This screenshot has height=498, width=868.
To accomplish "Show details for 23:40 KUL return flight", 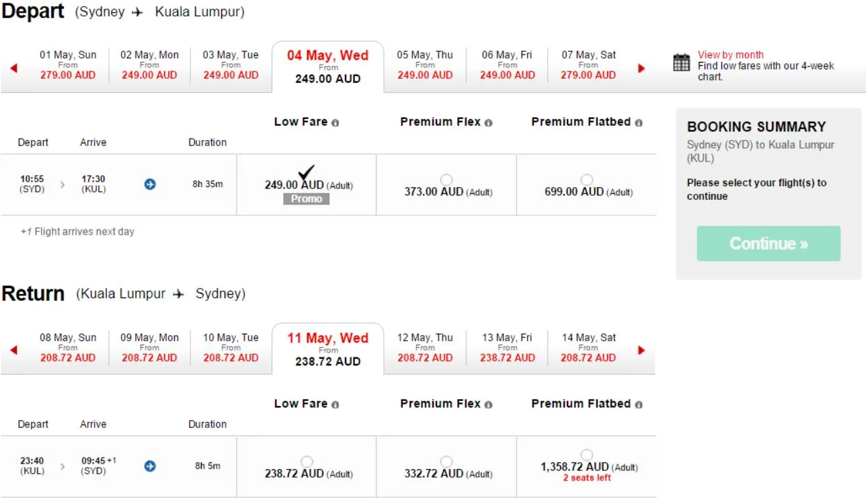I will [x=150, y=466].
